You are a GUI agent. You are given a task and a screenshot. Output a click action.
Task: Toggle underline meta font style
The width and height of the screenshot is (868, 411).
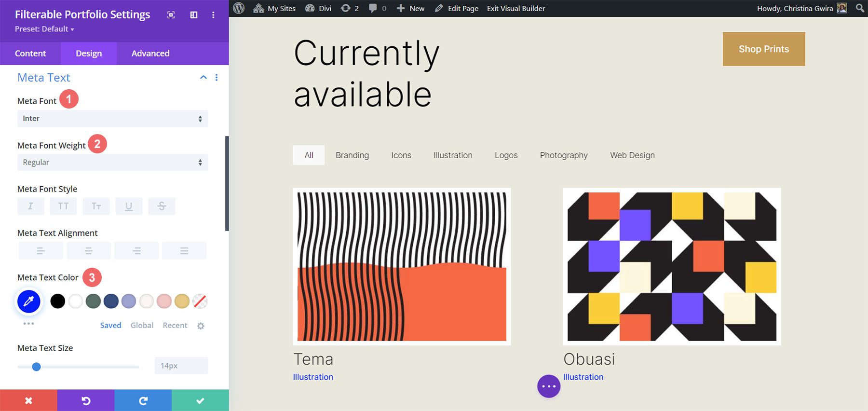click(129, 206)
